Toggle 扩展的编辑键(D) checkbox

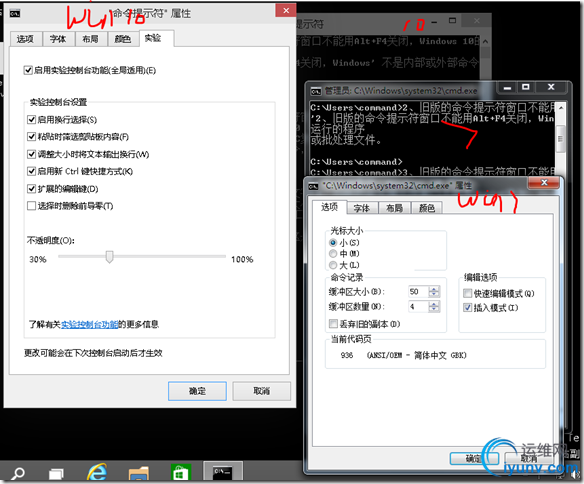click(x=31, y=189)
